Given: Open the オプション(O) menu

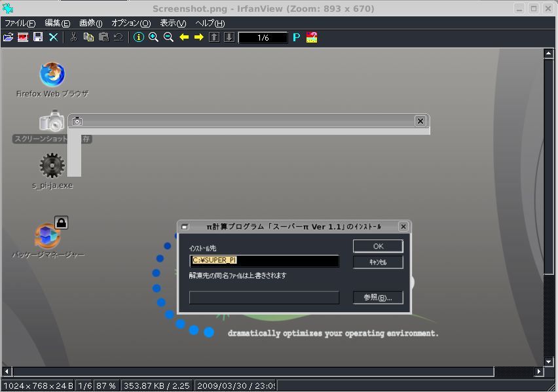Looking at the screenshot, I should 131,23.
